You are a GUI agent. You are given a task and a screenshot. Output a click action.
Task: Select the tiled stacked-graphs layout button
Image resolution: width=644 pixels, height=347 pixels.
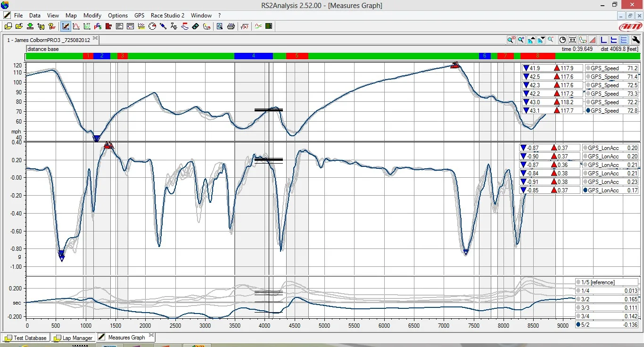624,40
